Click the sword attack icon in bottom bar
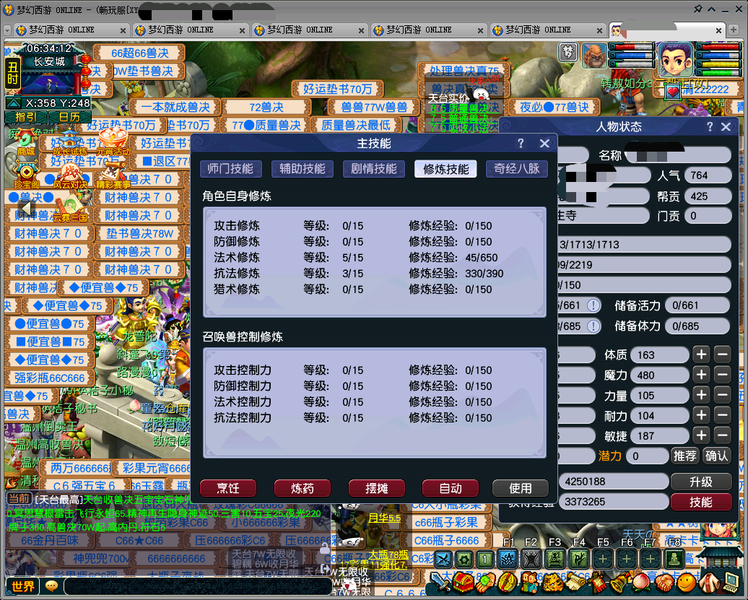Screen dimensions: 748x600 click(439, 583)
